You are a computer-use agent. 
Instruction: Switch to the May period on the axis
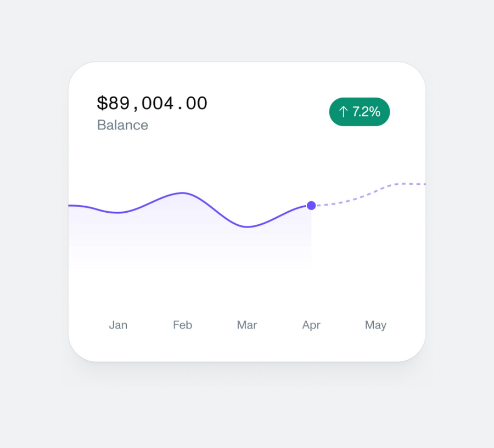coord(375,325)
